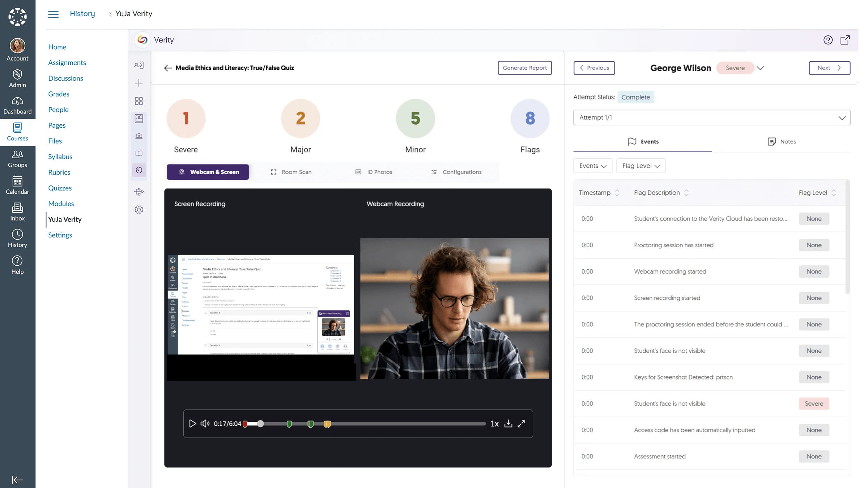Select 'Keys for Screenshot Detected: prtscn' event
Image resolution: width=868 pixels, height=488 pixels.
click(709, 377)
